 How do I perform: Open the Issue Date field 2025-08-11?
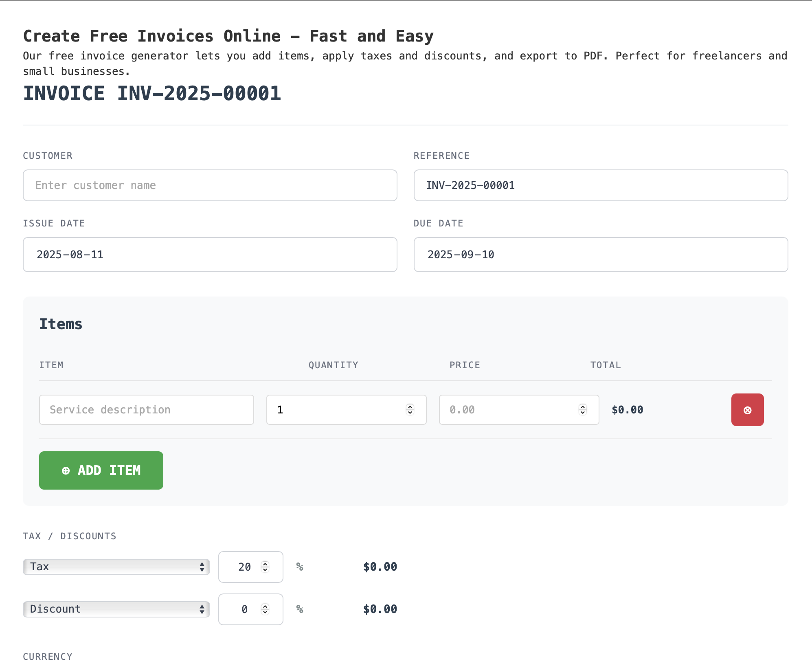tap(210, 255)
